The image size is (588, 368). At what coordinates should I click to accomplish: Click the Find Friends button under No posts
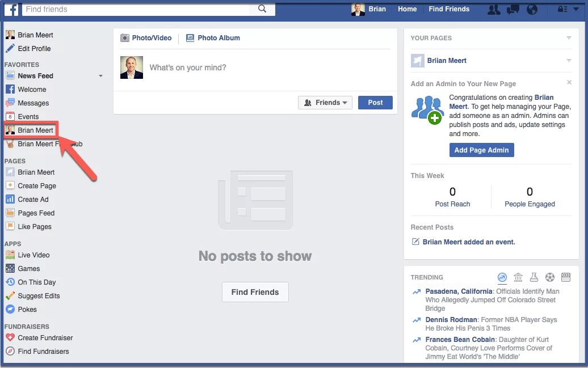click(x=255, y=292)
